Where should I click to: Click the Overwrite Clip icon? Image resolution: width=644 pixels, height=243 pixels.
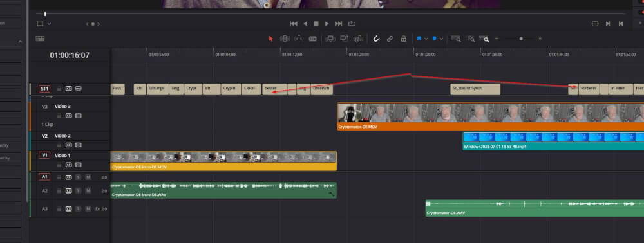344,39
